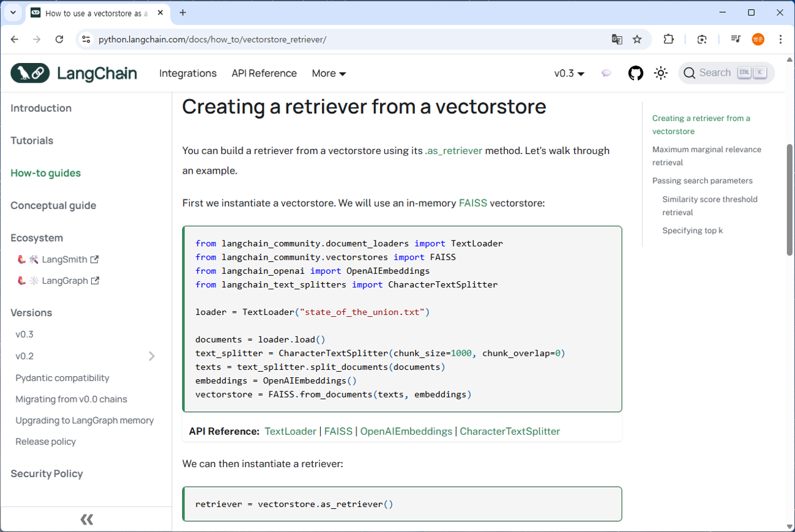Open a new browser tab
Image resolution: width=795 pixels, height=532 pixels.
pyautogui.click(x=182, y=12)
